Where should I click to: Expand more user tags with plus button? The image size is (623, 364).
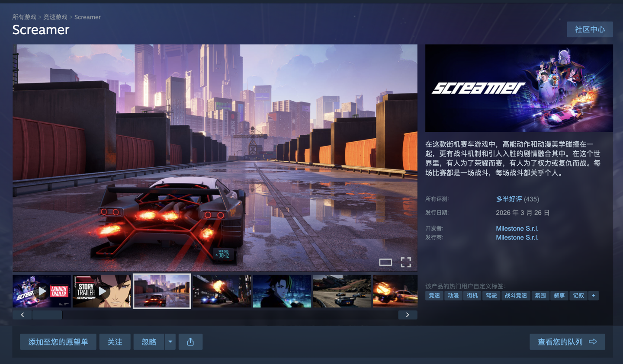(593, 296)
